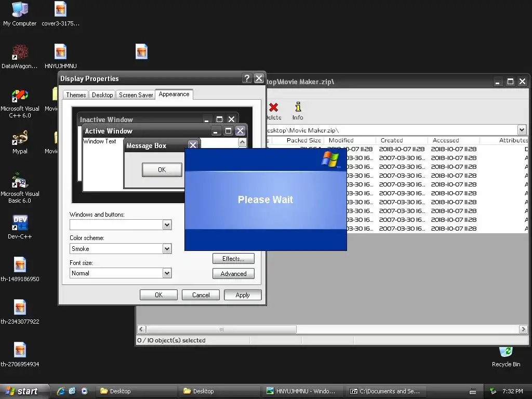Click the green tray icon beside the clock

click(x=493, y=391)
